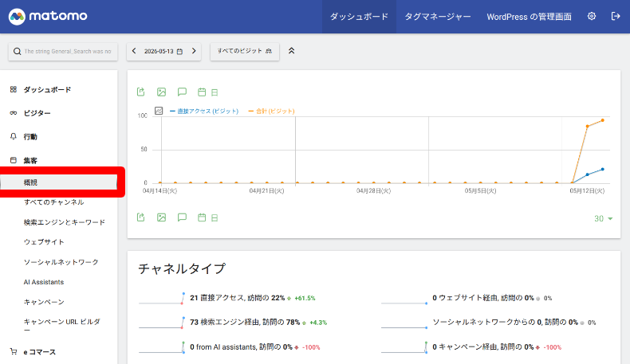Click sparkline for 21 直接アクセス
This screenshot has height=364, width=630.
(x=162, y=299)
